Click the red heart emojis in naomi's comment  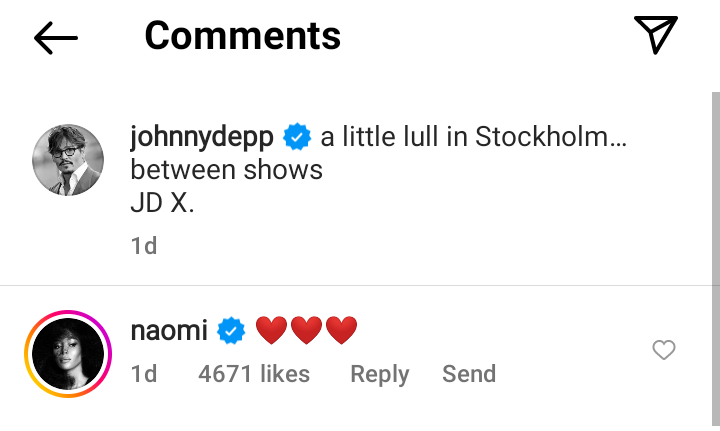(307, 329)
